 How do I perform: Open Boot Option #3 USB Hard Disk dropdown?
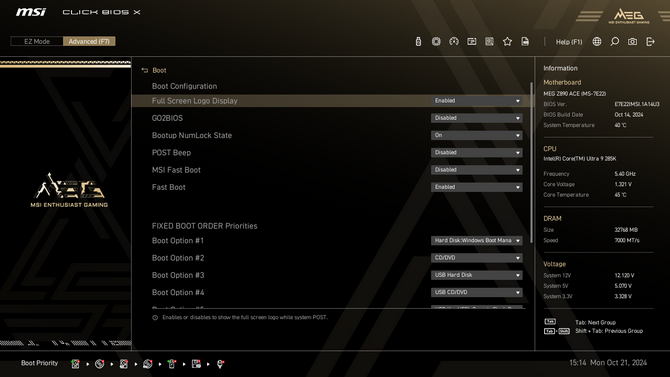(x=476, y=275)
